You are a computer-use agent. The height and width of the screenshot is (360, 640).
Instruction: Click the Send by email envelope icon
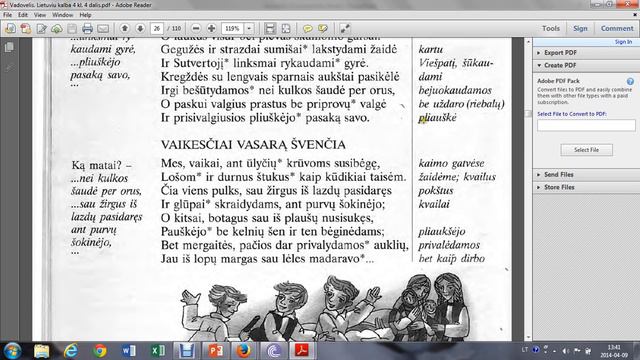[x=103, y=28]
